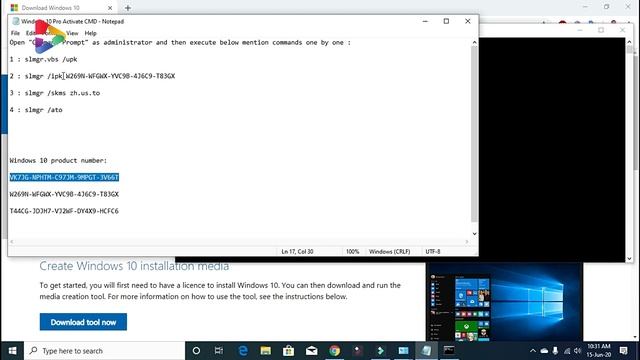Image resolution: width=640 pixels, height=360 pixels.
Task: Close the Download Windows 10 tab
Action: coord(110,8)
